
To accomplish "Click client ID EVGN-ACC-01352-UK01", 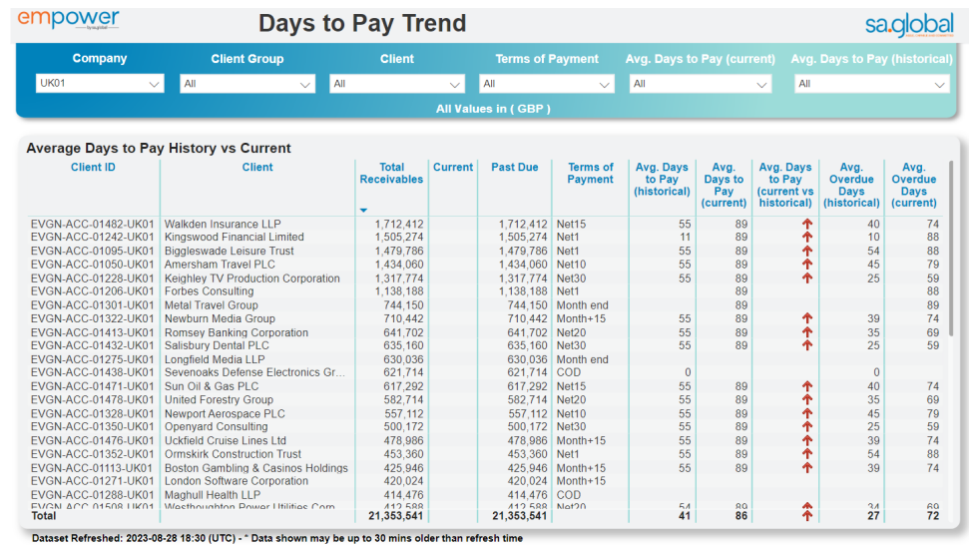I will pyautogui.click(x=93, y=454).
